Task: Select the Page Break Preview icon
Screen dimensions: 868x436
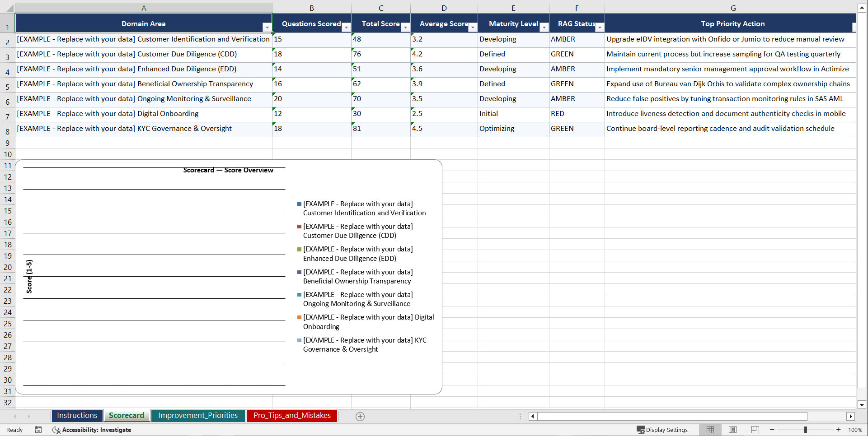Action: [755, 430]
